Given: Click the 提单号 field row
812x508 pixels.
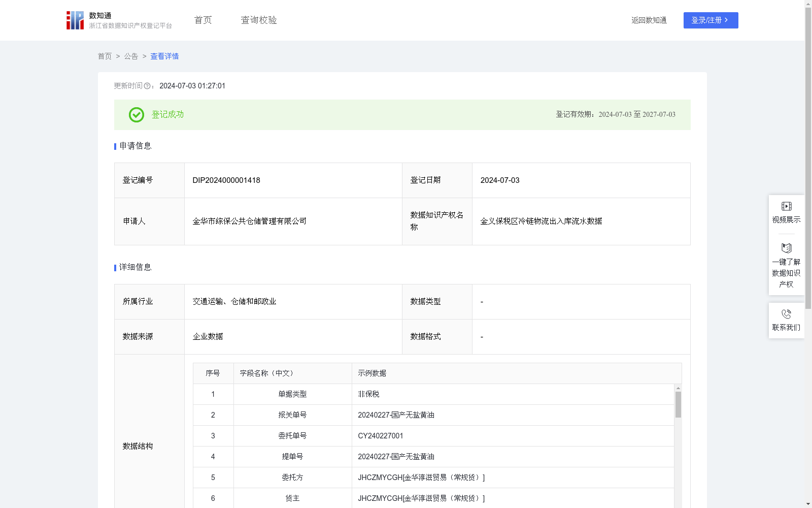Looking at the screenshot, I should 433,457.
